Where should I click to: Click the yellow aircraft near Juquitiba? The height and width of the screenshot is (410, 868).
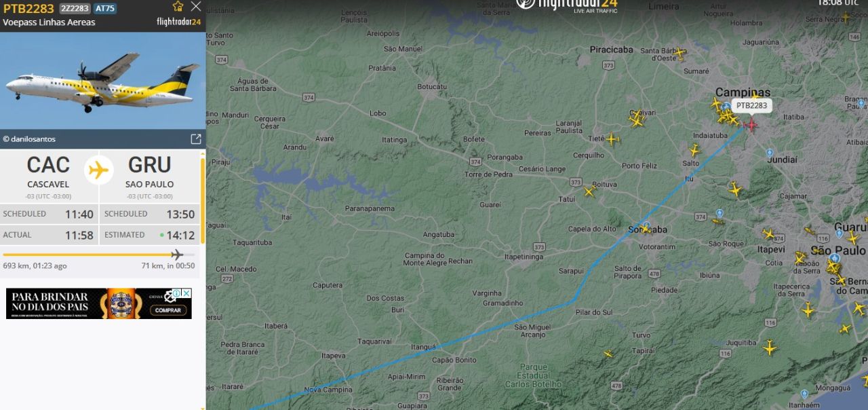click(770, 348)
